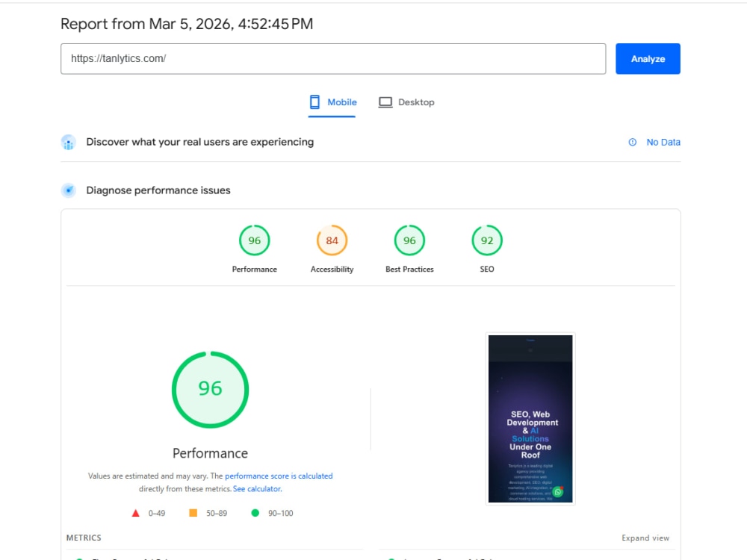Click Expand view in Metrics section
The height and width of the screenshot is (560, 747).
pyautogui.click(x=645, y=538)
